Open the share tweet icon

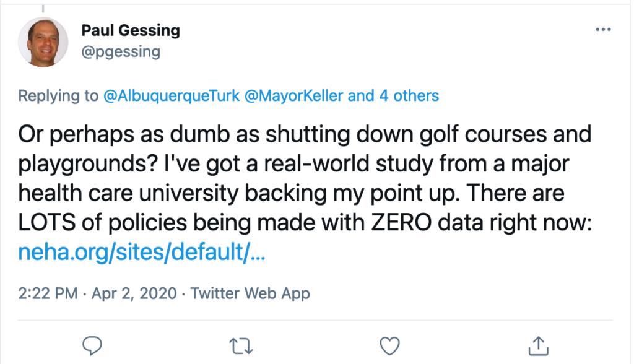click(x=538, y=344)
